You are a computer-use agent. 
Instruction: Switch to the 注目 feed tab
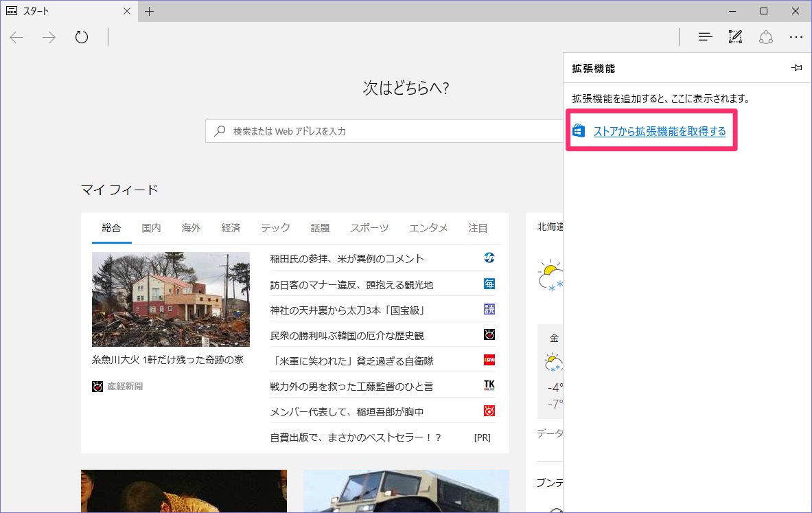[478, 228]
